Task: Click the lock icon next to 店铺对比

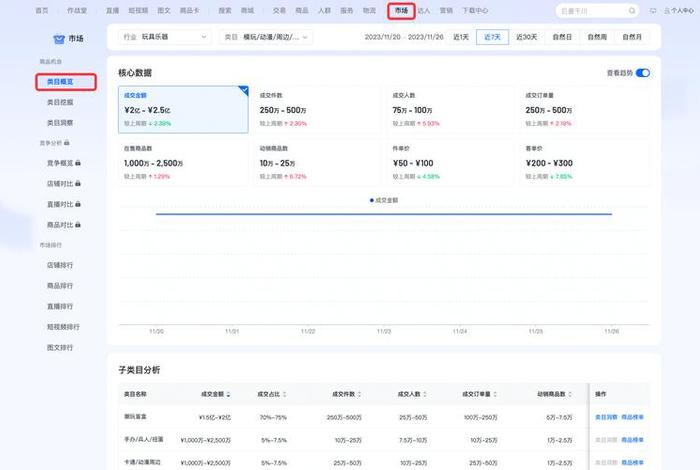Action: [78, 184]
